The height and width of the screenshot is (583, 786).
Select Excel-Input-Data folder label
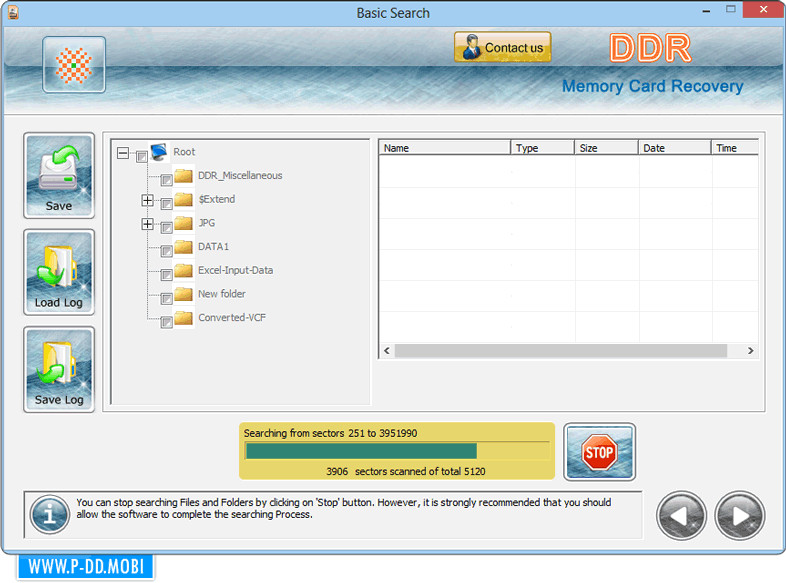point(236,270)
